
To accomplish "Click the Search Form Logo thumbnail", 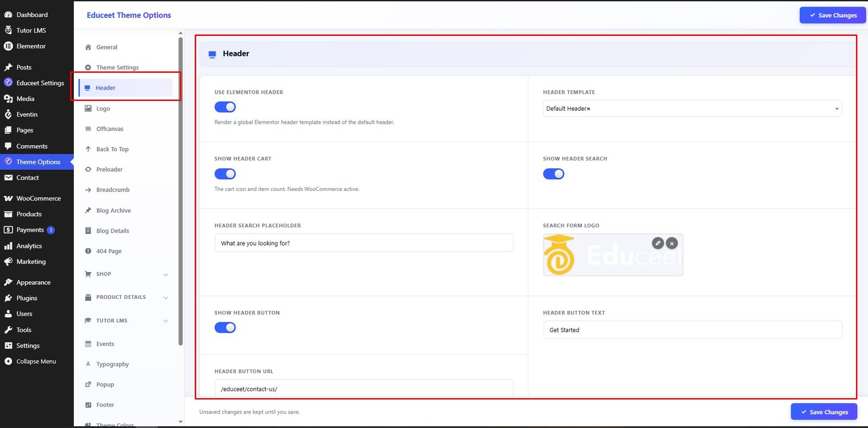I will coord(613,255).
